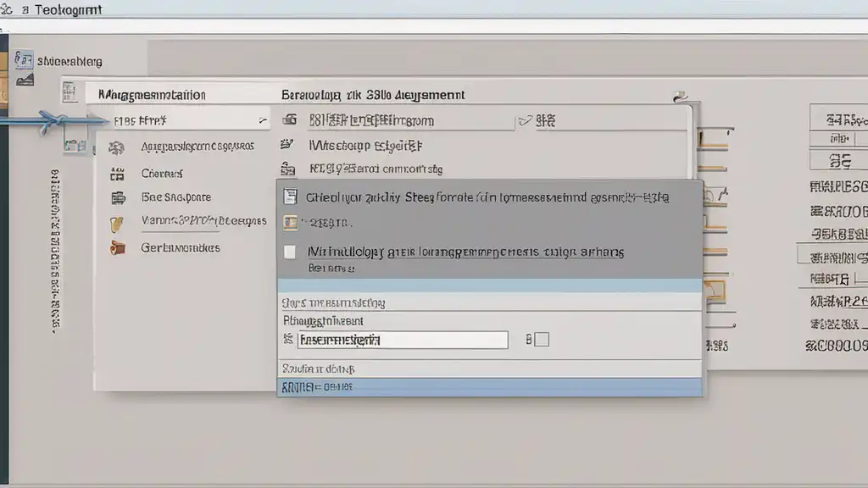Click the small teal box icon below the arrow

75,146
